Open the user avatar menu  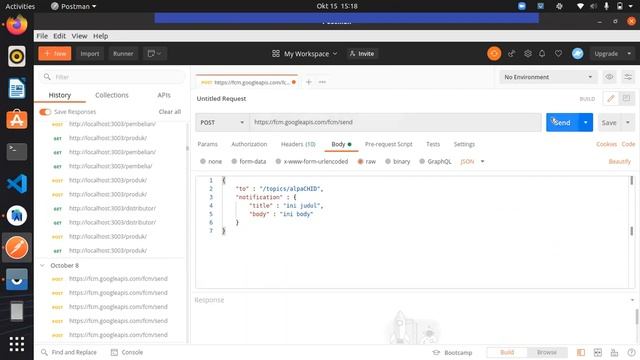tap(578, 53)
